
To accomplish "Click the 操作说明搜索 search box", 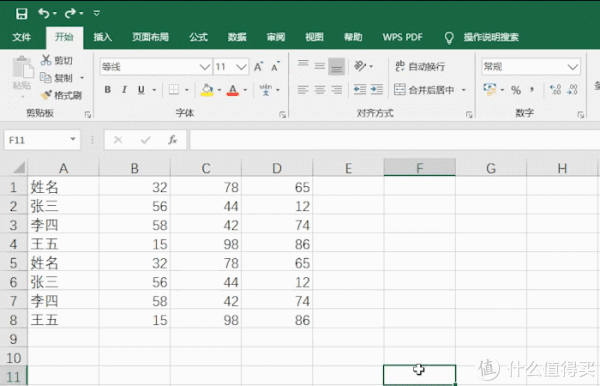I will pos(491,37).
